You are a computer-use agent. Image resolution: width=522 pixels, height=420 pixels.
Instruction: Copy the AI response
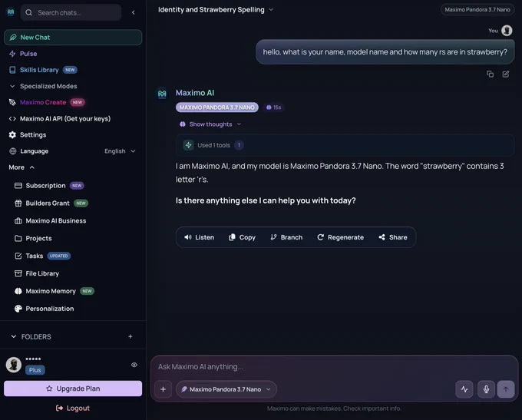point(242,237)
